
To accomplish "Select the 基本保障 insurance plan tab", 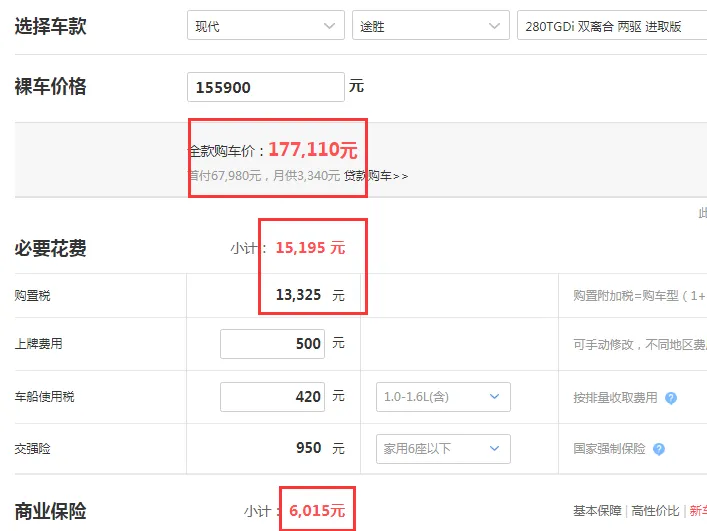I will pos(597,511).
